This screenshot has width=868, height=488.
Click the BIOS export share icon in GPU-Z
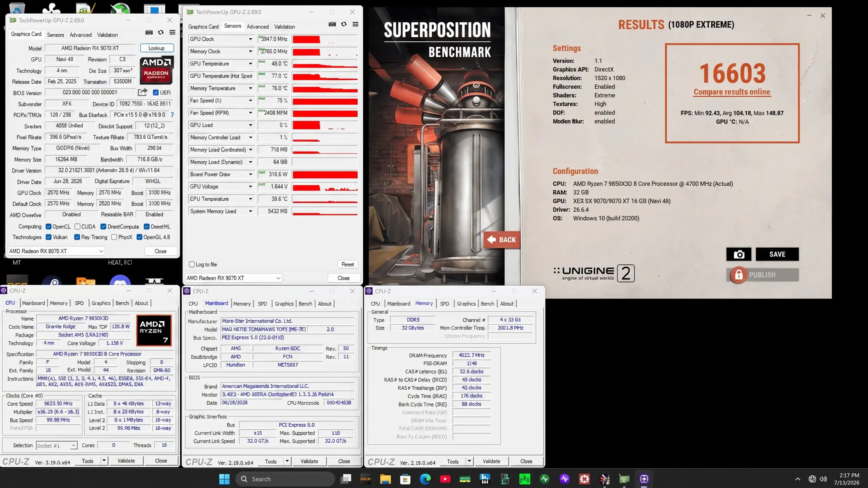pyautogui.click(x=142, y=92)
